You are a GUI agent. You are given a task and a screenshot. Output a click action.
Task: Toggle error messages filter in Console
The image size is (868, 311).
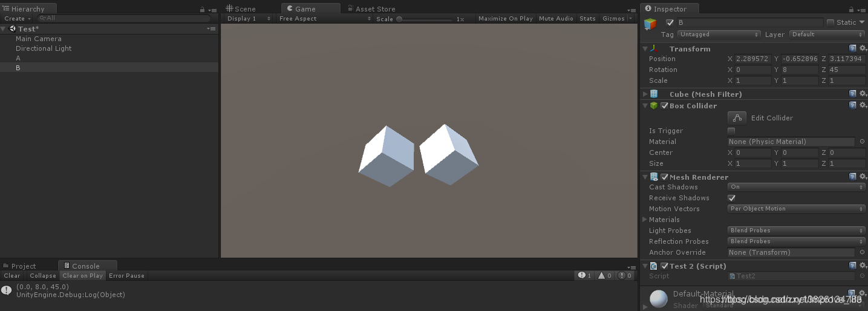tap(625, 275)
